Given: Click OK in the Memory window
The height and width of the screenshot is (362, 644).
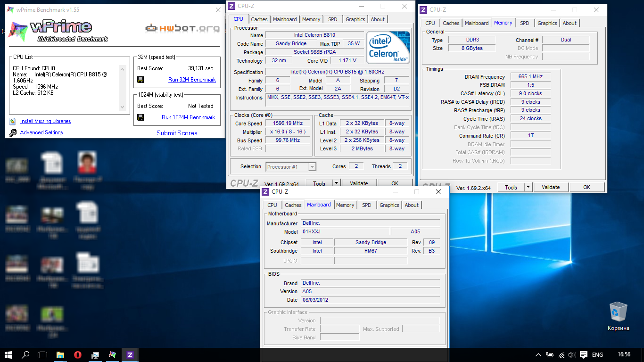Looking at the screenshot, I should [586, 187].
